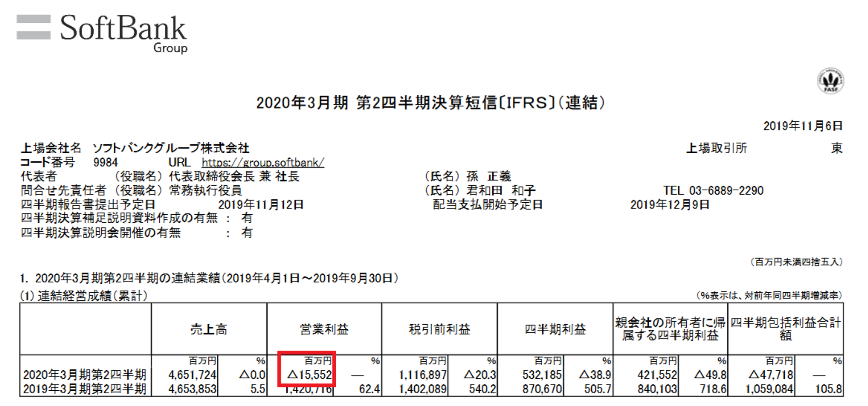Click the comprehensive income change 105.8
This screenshot has height=406, width=868.
[x=829, y=389]
